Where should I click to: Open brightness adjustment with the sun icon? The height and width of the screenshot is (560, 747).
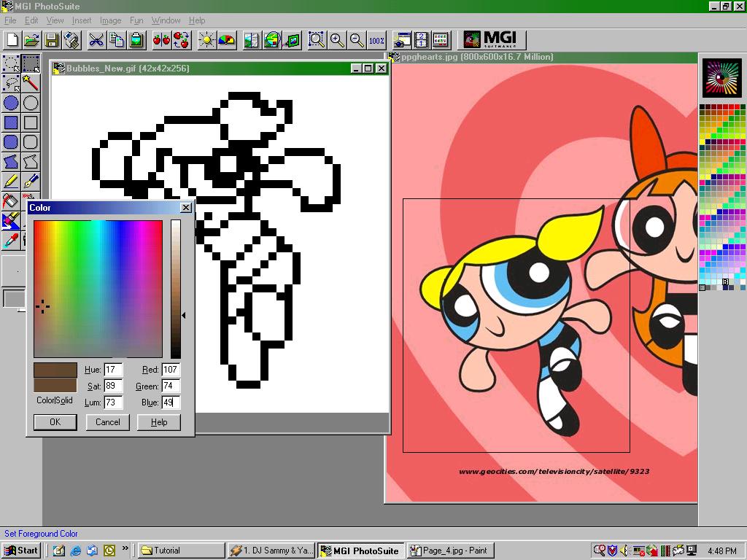click(x=207, y=40)
